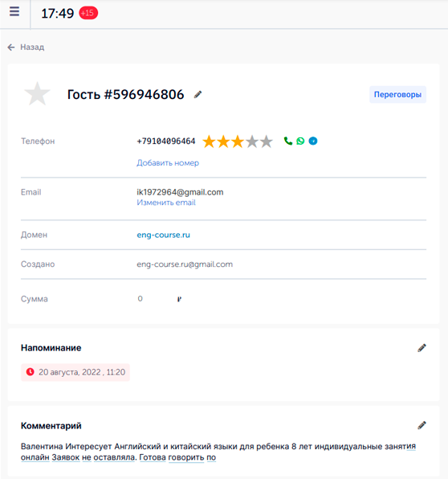The image size is (448, 479).
Task: Edit the Напоминание reminder with the pencil
Action: point(422,348)
